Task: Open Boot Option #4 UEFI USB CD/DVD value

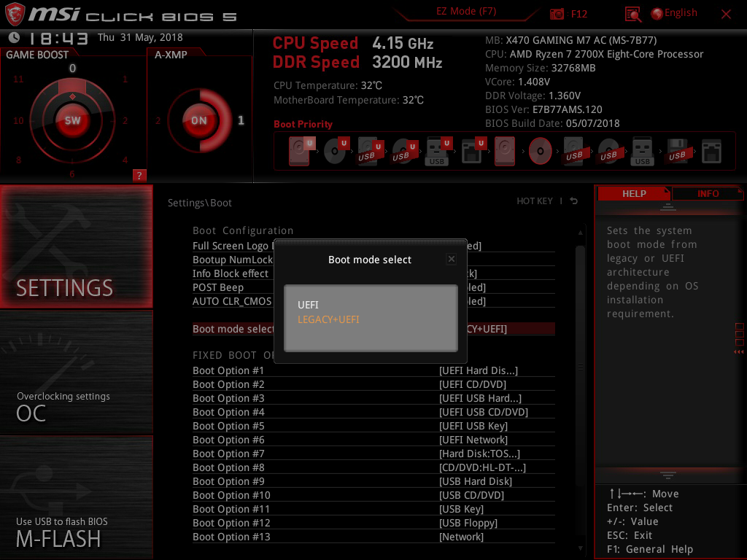Action: pyautogui.click(x=484, y=412)
